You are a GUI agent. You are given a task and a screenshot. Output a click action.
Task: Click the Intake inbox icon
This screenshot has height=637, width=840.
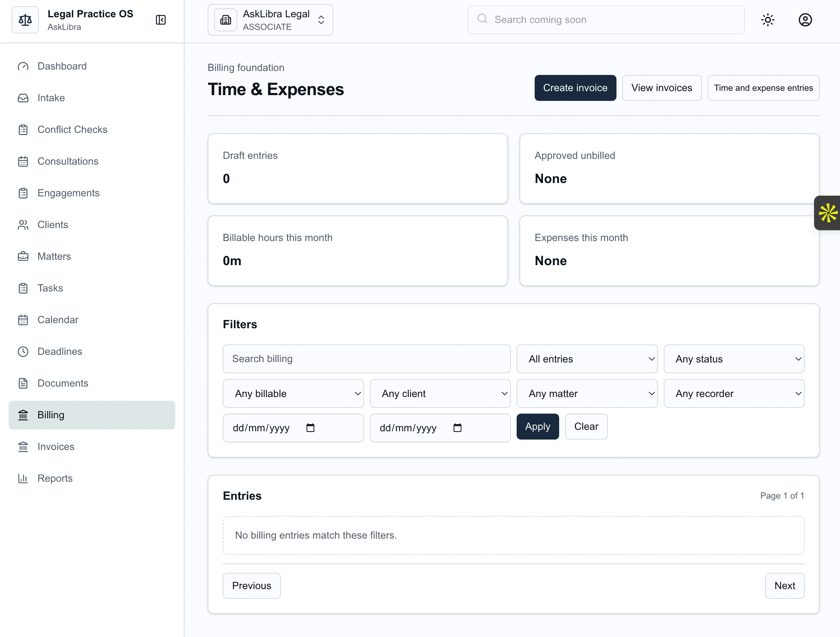point(23,98)
